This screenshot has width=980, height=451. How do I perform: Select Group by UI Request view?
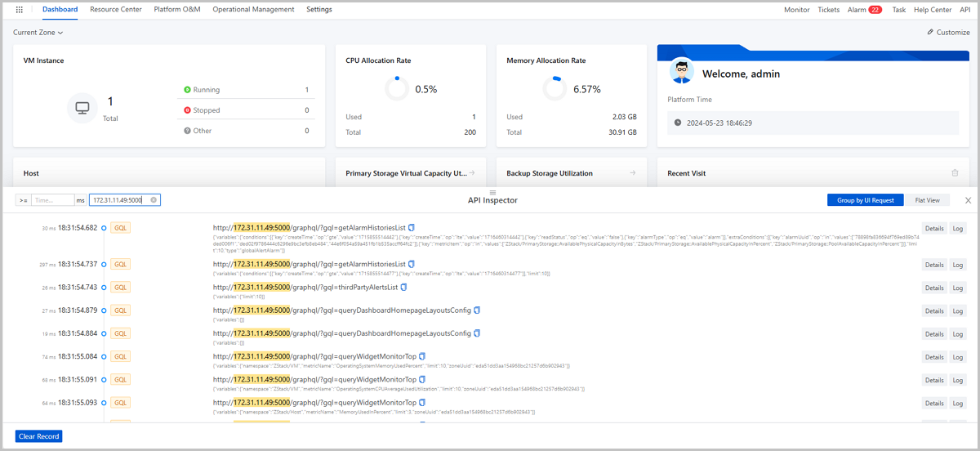coord(865,200)
